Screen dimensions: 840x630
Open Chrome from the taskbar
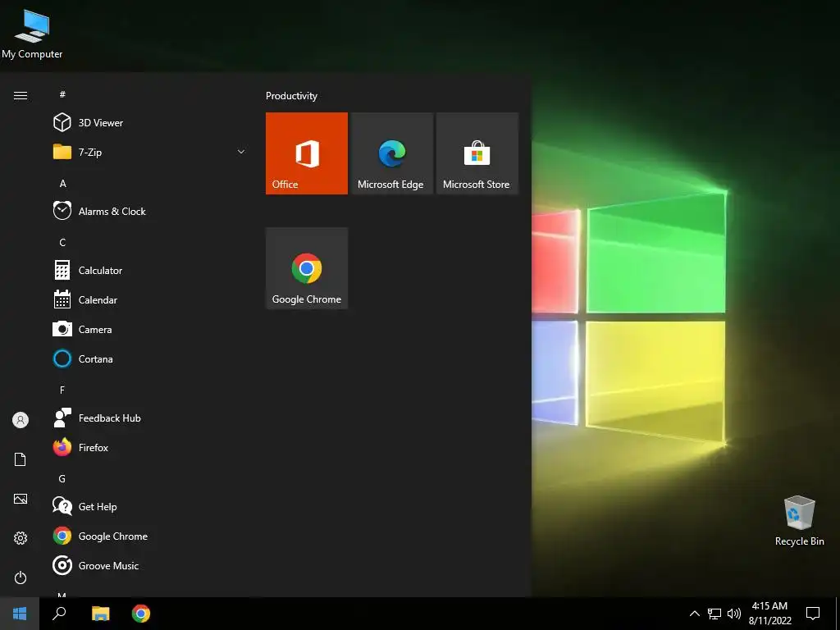141,614
